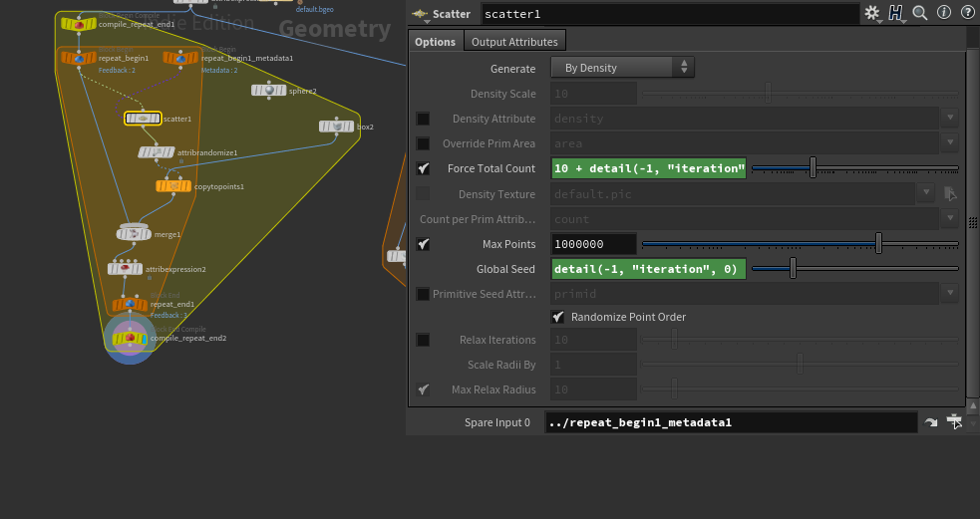Viewport: 980px width, 519px height.
Task: Expand the Density Attribute dropdown arrow
Action: (x=950, y=119)
